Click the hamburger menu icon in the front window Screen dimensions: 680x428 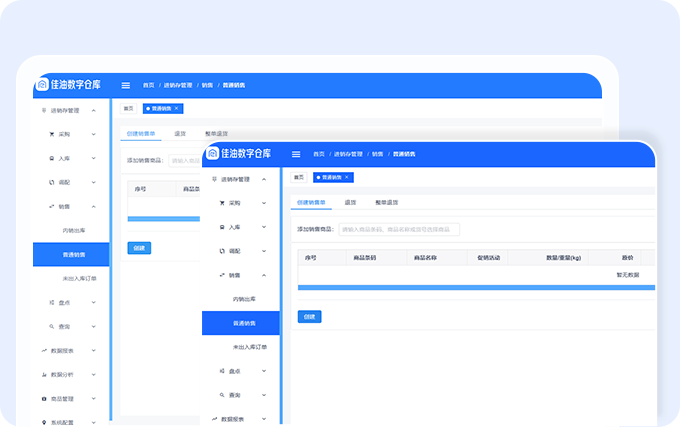pyautogui.click(x=296, y=154)
